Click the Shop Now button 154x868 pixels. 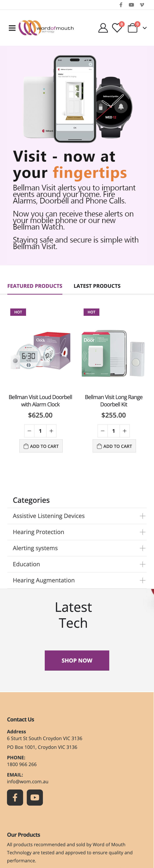point(77,661)
